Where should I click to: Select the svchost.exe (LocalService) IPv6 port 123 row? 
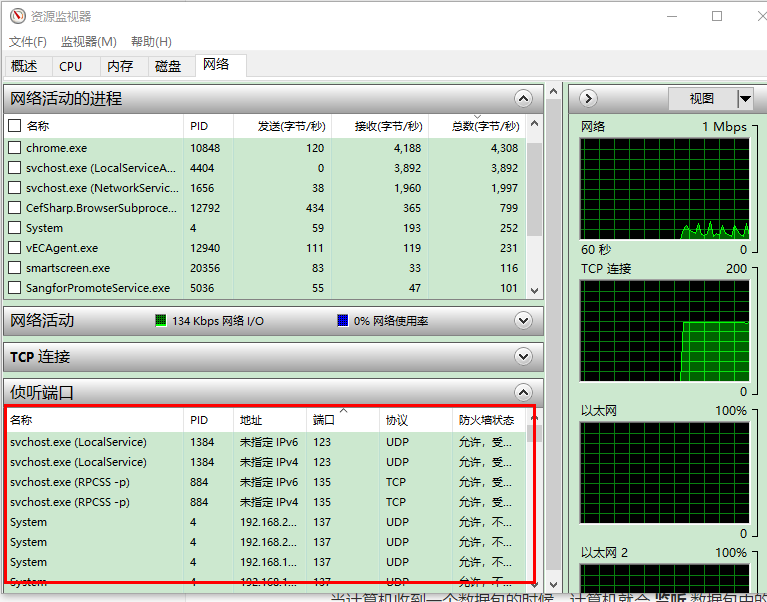pos(267,442)
